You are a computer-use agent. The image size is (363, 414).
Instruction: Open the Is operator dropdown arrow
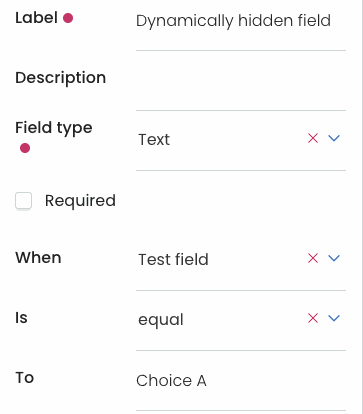(334, 318)
